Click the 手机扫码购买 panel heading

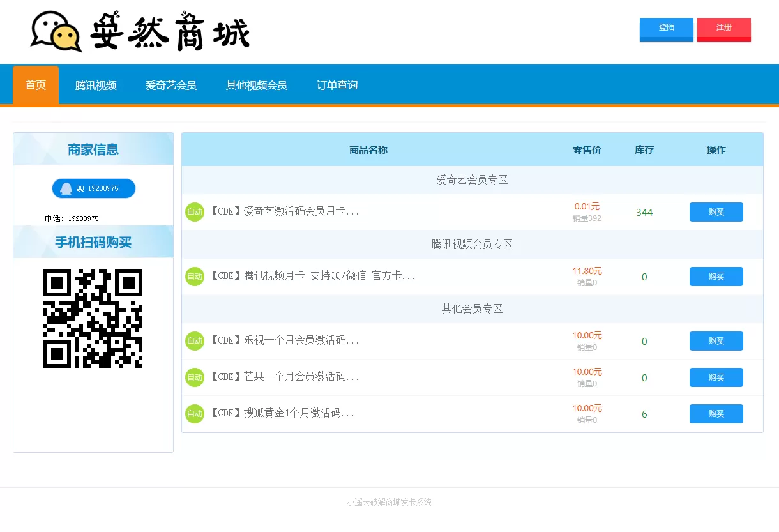point(93,243)
